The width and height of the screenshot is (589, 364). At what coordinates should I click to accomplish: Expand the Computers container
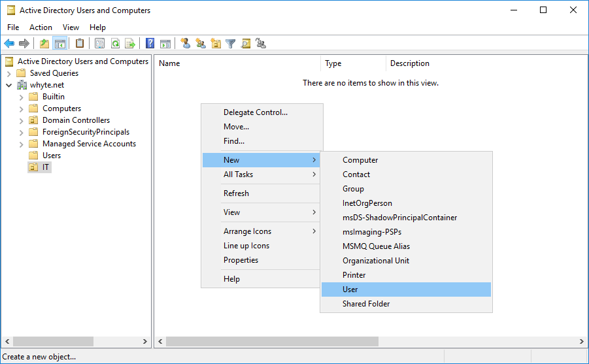point(22,109)
